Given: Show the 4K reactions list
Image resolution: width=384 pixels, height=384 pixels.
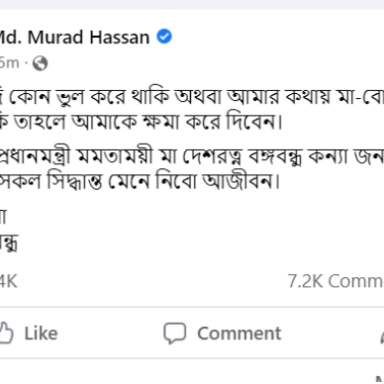Looking at the screenshot, I should [x=8, y=281].
